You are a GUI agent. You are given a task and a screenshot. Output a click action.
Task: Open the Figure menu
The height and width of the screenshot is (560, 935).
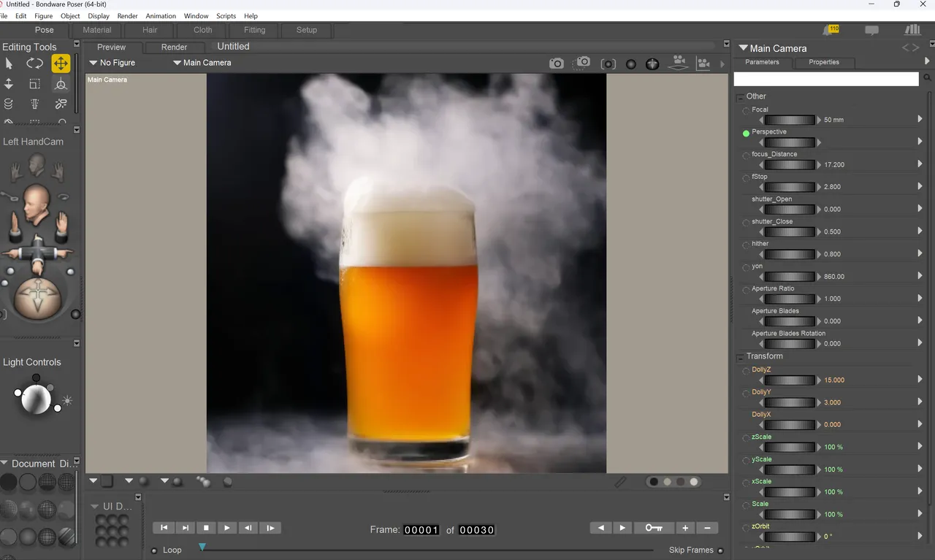pyautogui.click(x=44, y=16)
